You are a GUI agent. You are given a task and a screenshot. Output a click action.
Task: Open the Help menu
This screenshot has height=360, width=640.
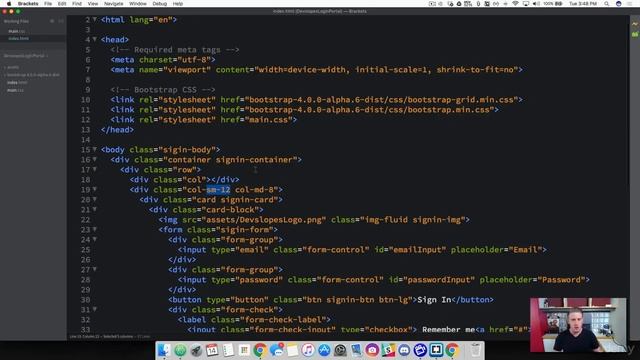coord(178,4)
